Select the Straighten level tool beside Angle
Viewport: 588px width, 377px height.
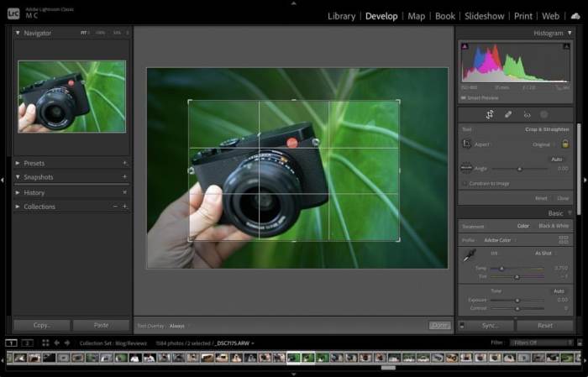[466, 168]
